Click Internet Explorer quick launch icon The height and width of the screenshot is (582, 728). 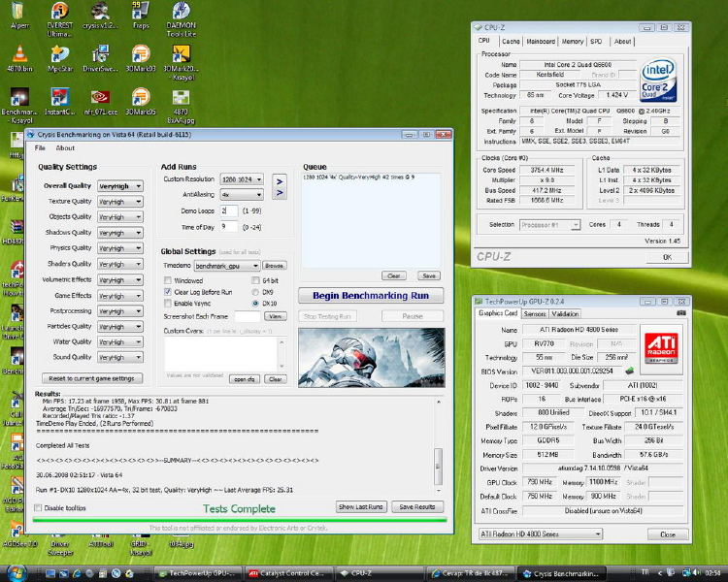pyautogui.click(x=77, y=573)
